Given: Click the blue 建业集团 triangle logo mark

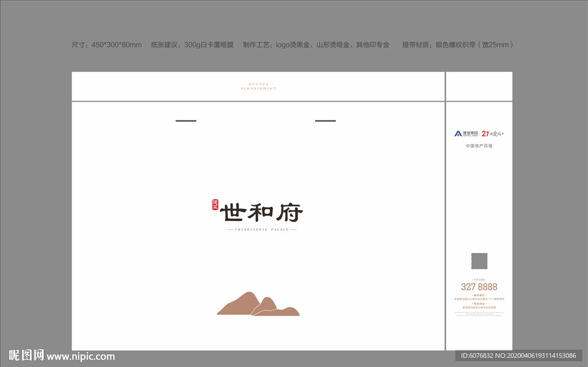Looking at the screenshot, I should tap(458, 133).
